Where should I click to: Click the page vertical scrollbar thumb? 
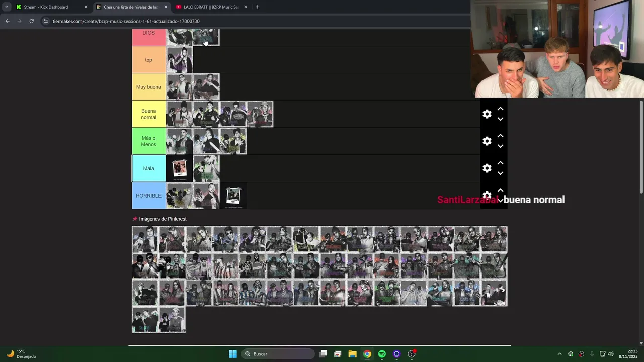pos(641,146)
